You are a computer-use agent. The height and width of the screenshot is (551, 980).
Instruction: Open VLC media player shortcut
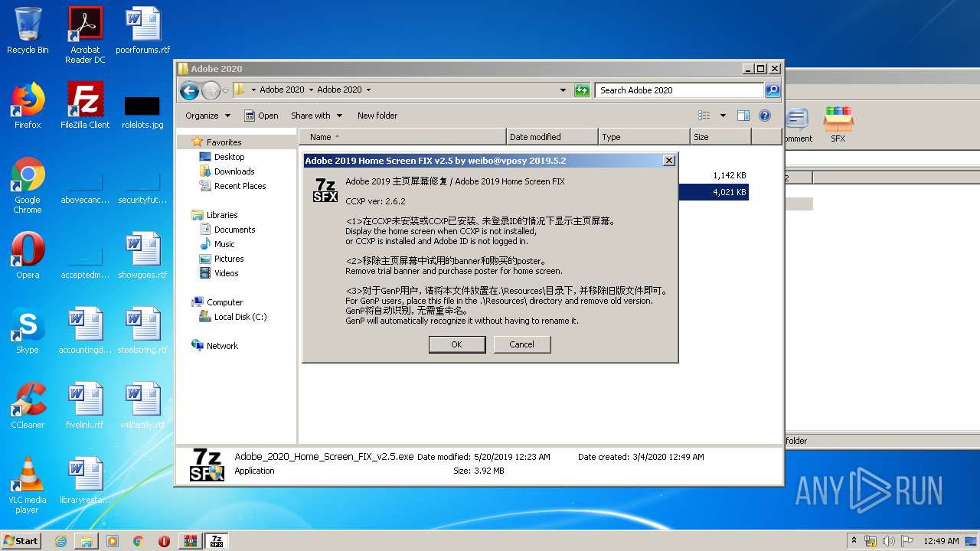coord(28,485)
